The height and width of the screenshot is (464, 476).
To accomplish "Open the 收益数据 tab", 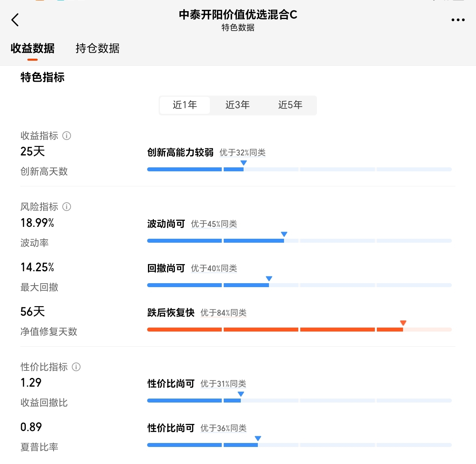I will click(x=33, y=48).
